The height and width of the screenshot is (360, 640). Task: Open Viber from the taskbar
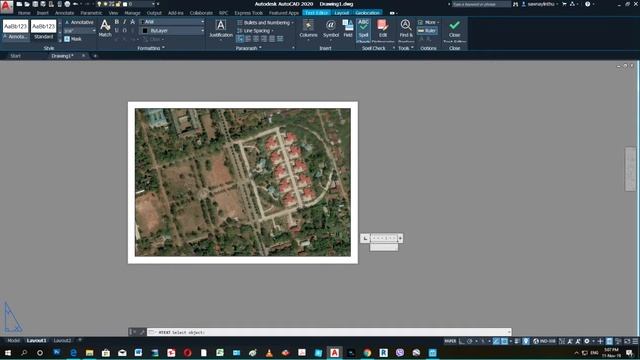point(400,353)
